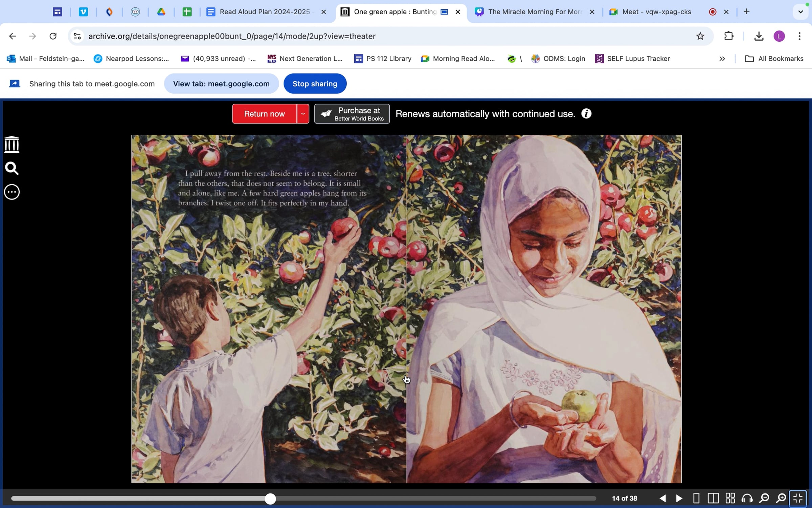Click the Stop sharing button
This screenshot has height=508, width=812.
pyautogui.click(x=315, y=84)
